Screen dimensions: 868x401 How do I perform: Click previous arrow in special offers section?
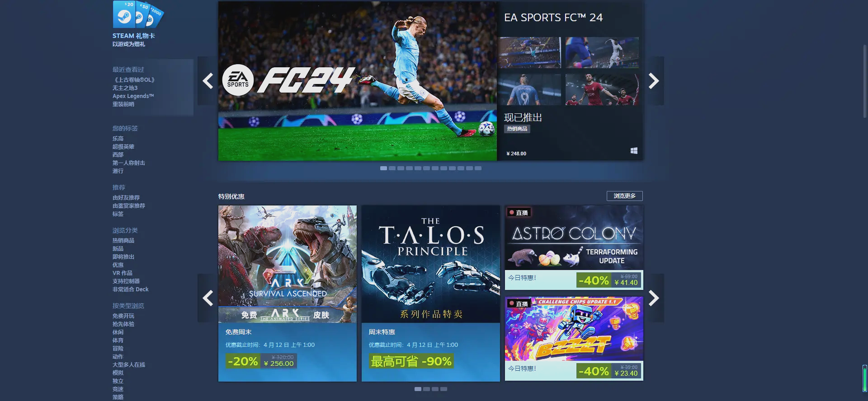(208, 298)
